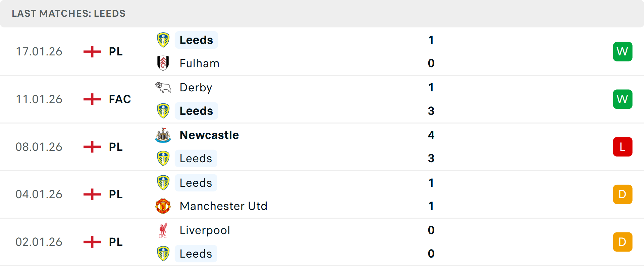644x266 pixels.
Task: Open the Manchester Utd team link
Action: point(223,206)
